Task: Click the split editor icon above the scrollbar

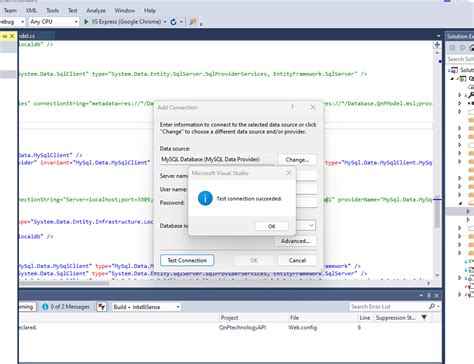Action: click(437, 45)
